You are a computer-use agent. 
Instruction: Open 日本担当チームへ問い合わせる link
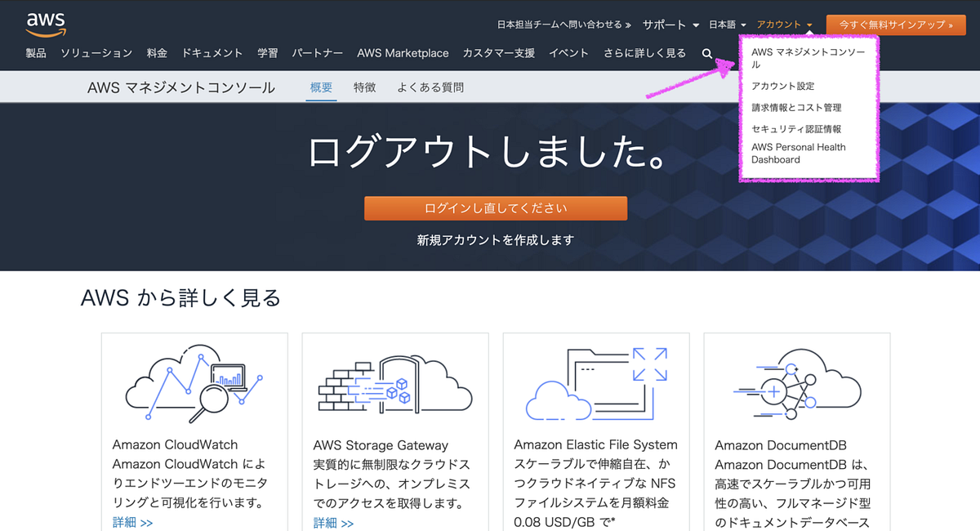[564, 25]
